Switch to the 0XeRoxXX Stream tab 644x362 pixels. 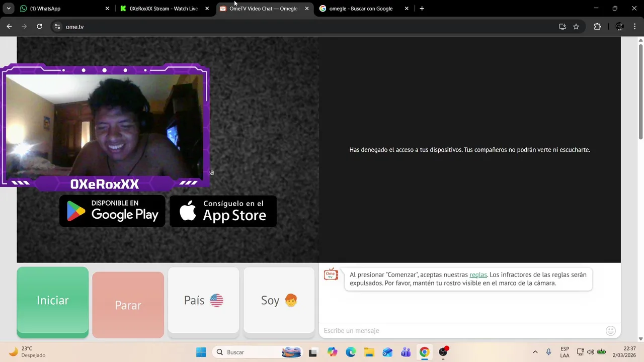(x=164, y=9)
